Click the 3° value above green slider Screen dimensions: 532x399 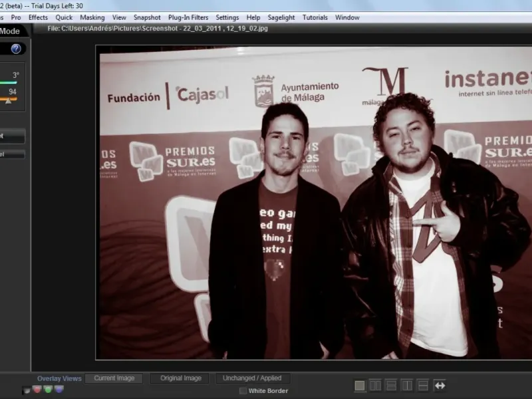(15, 75)
